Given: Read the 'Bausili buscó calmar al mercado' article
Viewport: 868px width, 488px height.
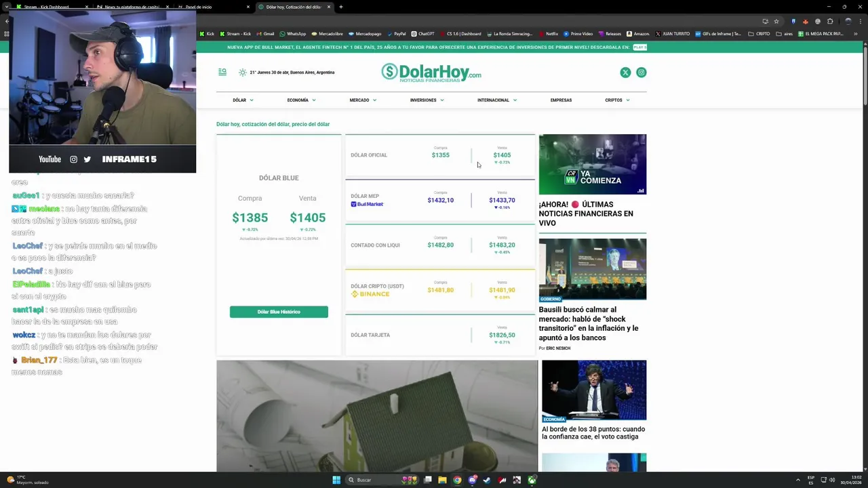Looking at the screenshot, I should 589,323.
